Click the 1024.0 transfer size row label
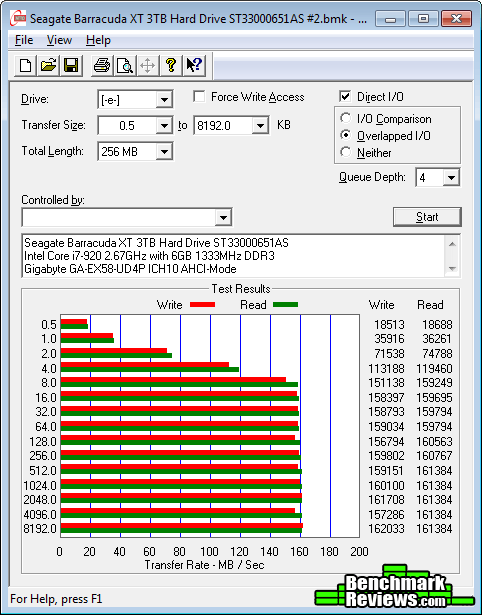 40,486
